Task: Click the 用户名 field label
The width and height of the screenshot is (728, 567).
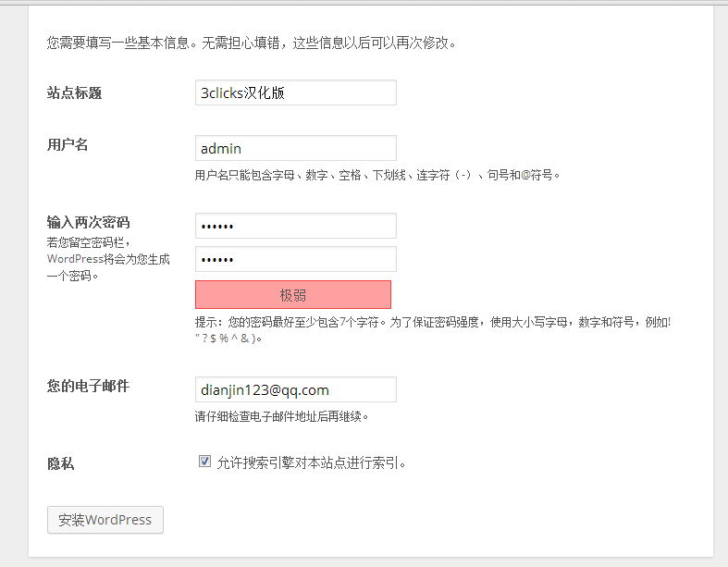Action: pos(68,144)
